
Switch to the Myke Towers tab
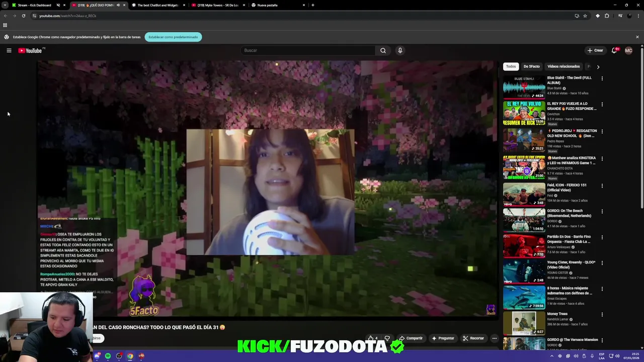tap(217, 5)
